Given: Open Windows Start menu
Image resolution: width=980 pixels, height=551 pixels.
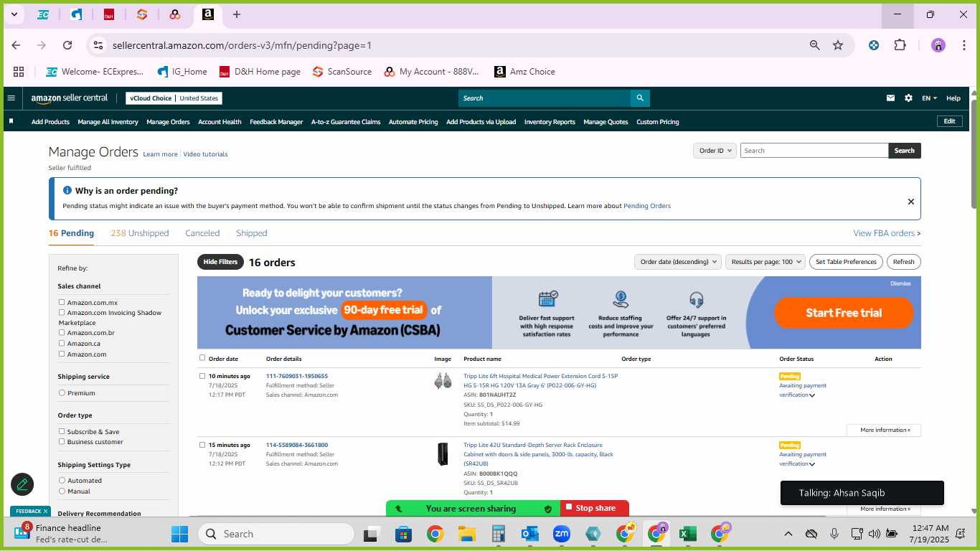Looking at the screenshot, I should (x=179, y=534).
